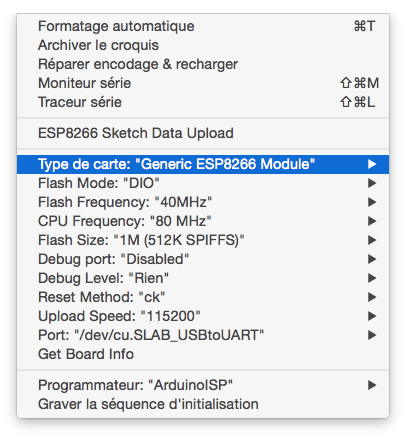
Task: Expand Flash Frequency "40MHz" submenu
Action: (203, 202)
